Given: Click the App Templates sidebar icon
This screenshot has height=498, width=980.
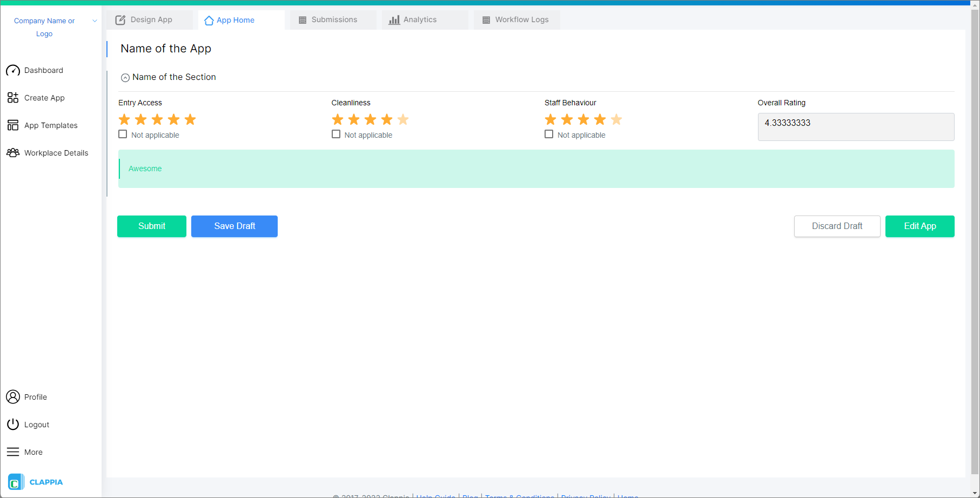Looking at the screenshot, I should 13,125.
